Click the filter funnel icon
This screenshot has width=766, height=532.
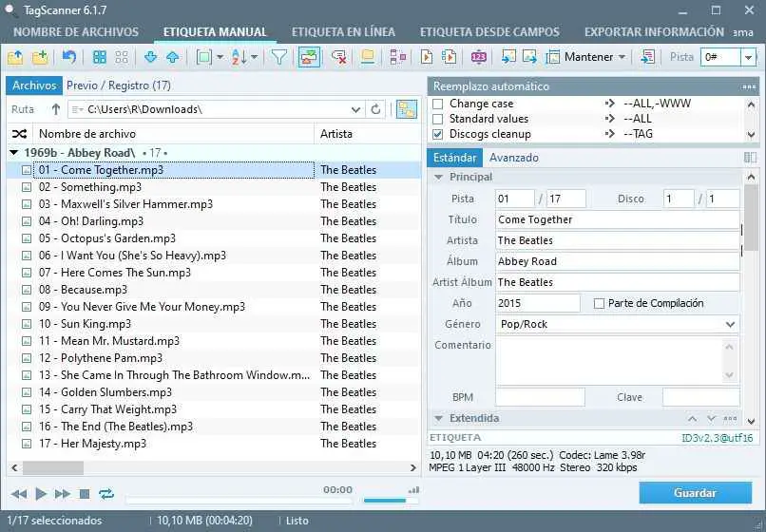(x=279, y=57)
